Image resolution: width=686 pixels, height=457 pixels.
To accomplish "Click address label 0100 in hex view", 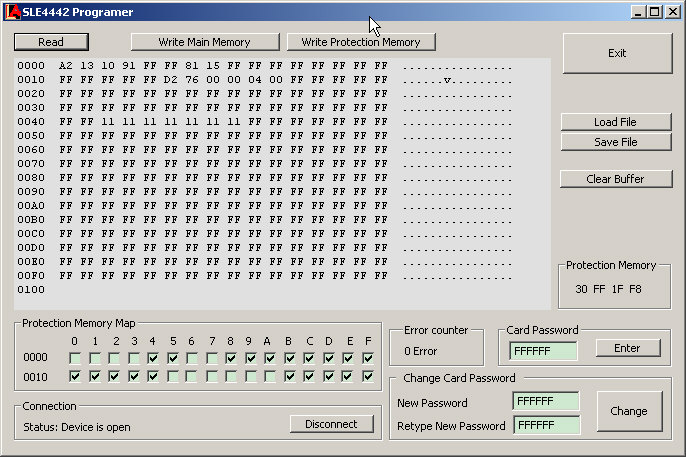I will point(31,290).
